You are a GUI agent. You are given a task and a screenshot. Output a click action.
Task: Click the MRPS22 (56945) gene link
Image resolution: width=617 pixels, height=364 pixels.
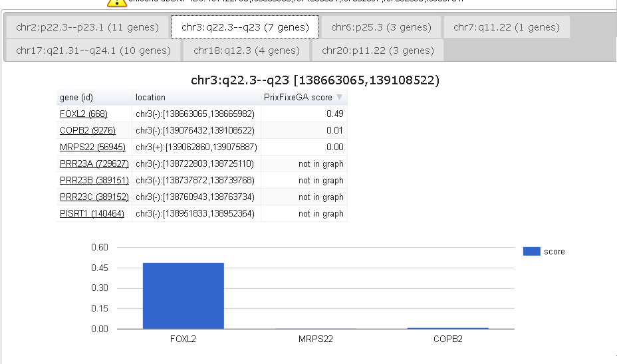(92, 147)
